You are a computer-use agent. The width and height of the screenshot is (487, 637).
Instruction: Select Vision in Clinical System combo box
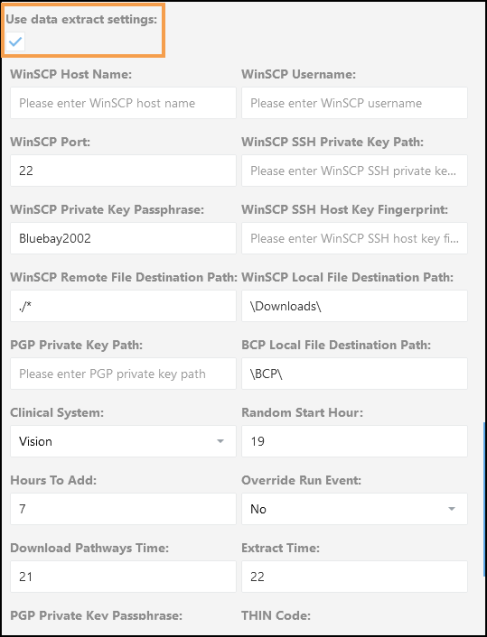[36, 441]
